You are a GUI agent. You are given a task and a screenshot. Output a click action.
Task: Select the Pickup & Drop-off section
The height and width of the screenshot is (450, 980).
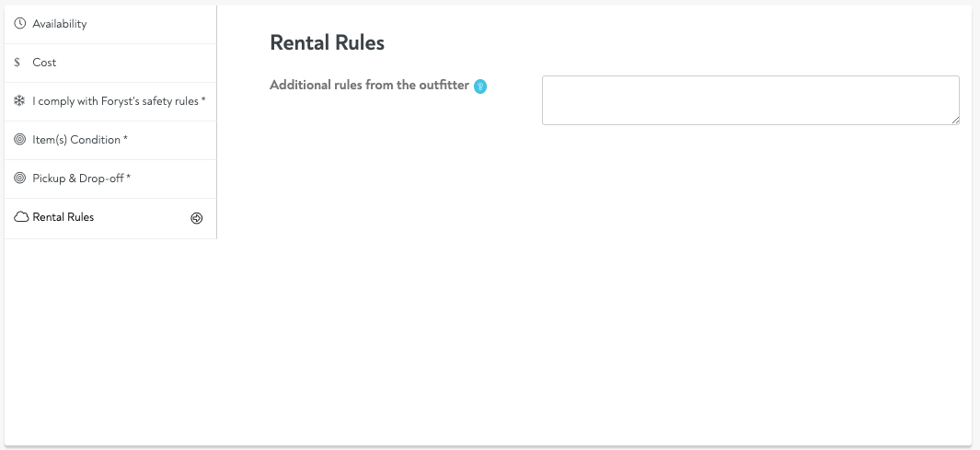(78, 179)
